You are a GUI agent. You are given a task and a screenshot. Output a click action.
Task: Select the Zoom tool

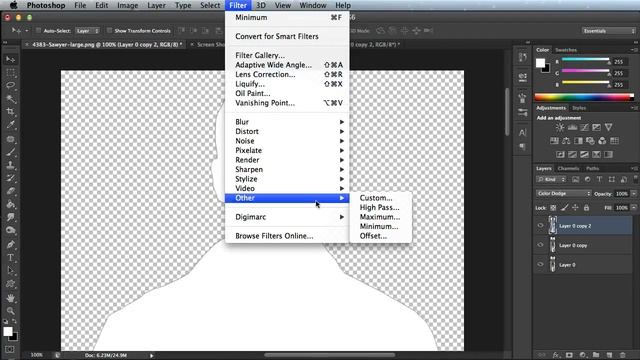(11, 311)
